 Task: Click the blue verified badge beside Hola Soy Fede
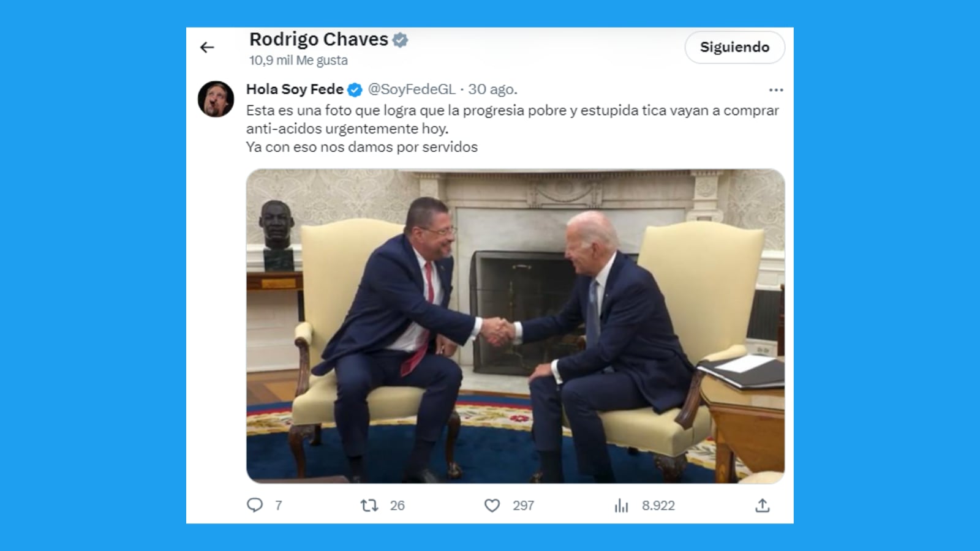(355, 90)
